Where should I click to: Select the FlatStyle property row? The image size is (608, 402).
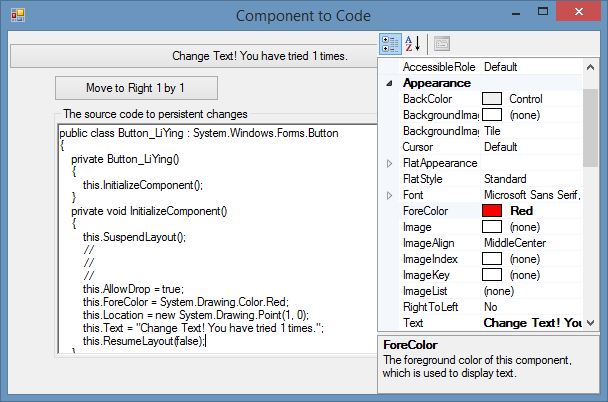[492, 179]
